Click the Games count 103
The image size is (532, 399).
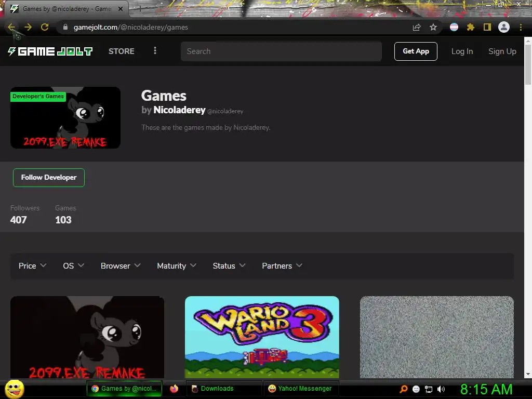pyautogui.click(x=63, y=220)
